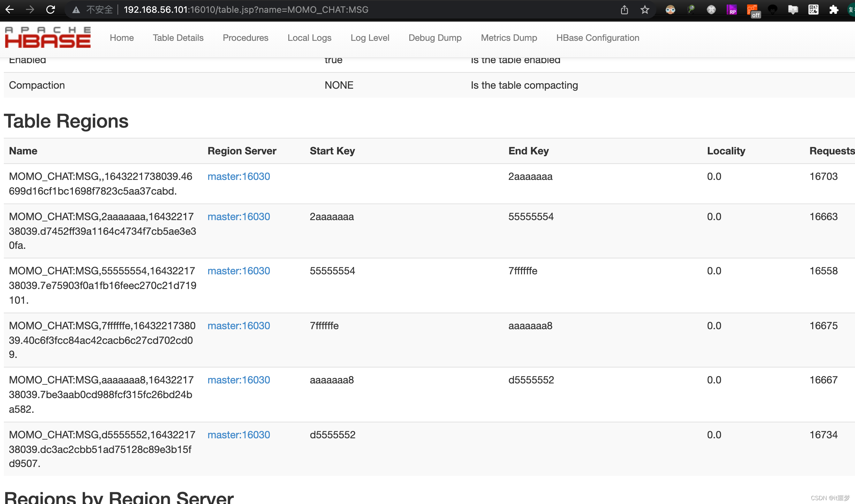Open the purple RP extension icon

tap(731, 10)
